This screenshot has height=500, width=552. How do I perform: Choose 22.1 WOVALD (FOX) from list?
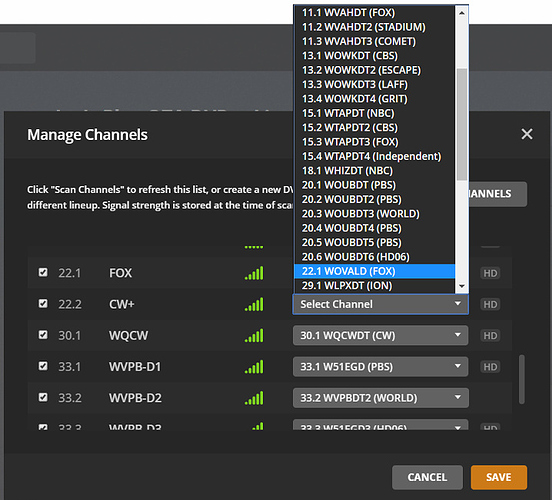[x=375, y=271]
